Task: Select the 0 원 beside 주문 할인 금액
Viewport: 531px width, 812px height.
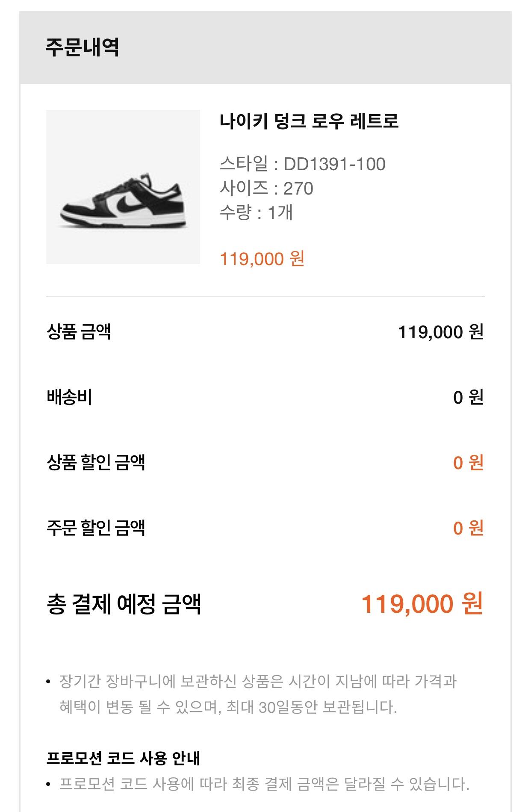Action: pyautogui.click(x=468, y=529)
